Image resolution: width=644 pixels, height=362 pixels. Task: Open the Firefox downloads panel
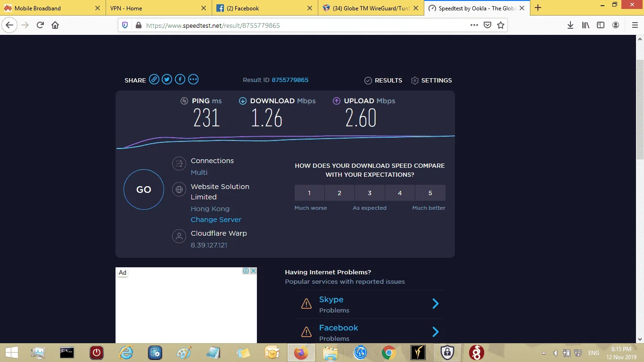point(570,25)
